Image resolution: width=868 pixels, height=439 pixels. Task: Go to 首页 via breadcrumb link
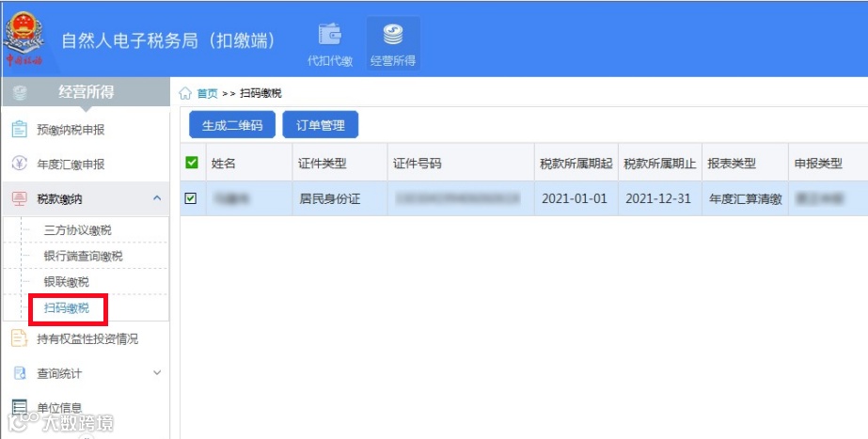(x=208, y=94)
